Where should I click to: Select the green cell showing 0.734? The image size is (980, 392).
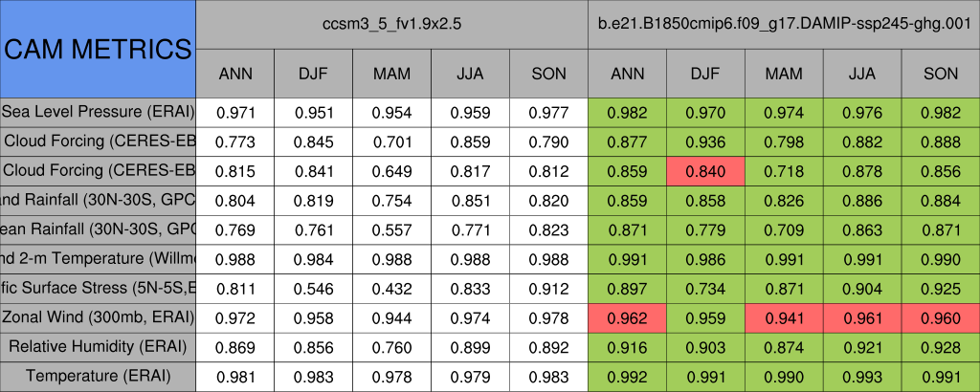point(705,288)
